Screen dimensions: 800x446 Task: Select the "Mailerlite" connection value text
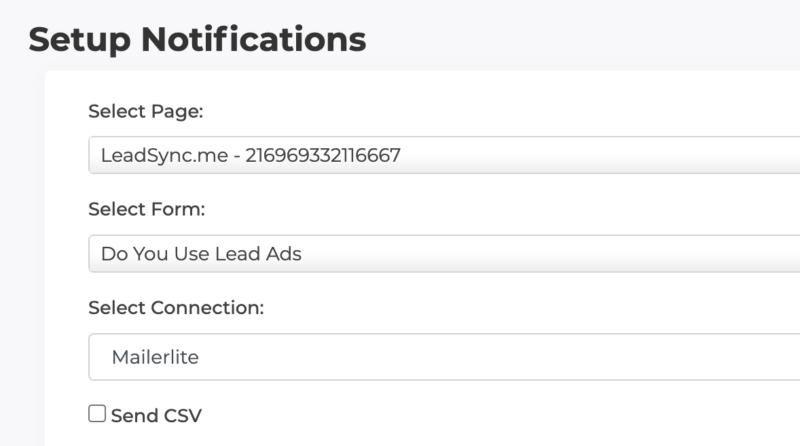coord(155,357)
